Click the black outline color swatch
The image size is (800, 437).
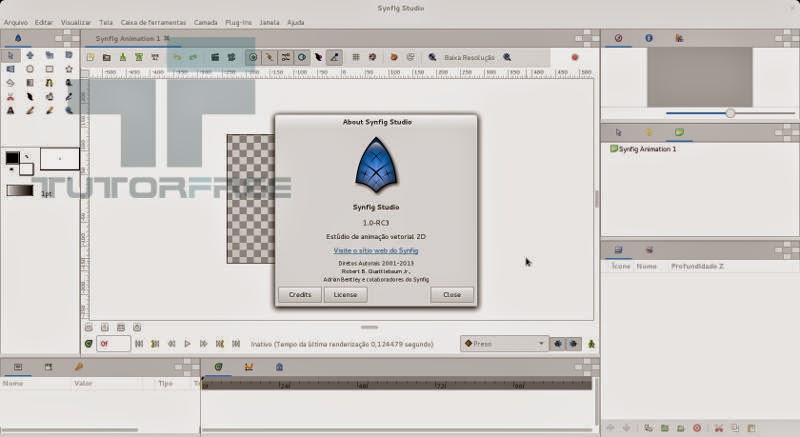point(12,158)
